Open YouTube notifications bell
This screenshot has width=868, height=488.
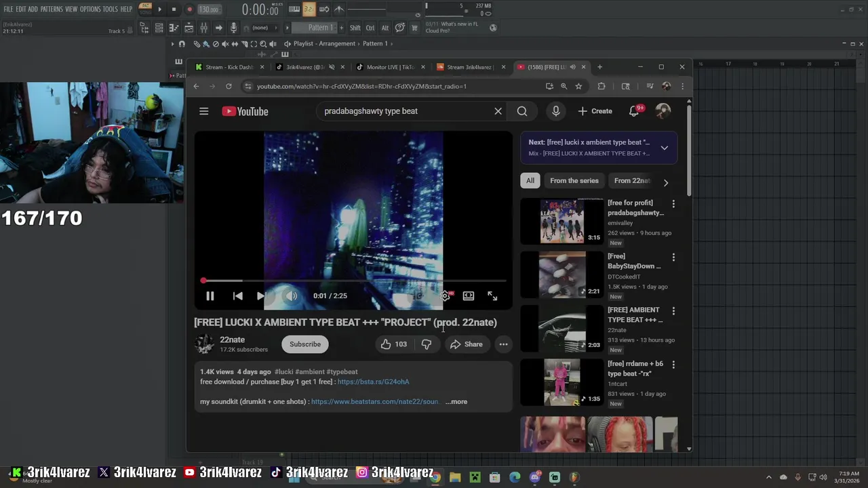pos(634,111)
